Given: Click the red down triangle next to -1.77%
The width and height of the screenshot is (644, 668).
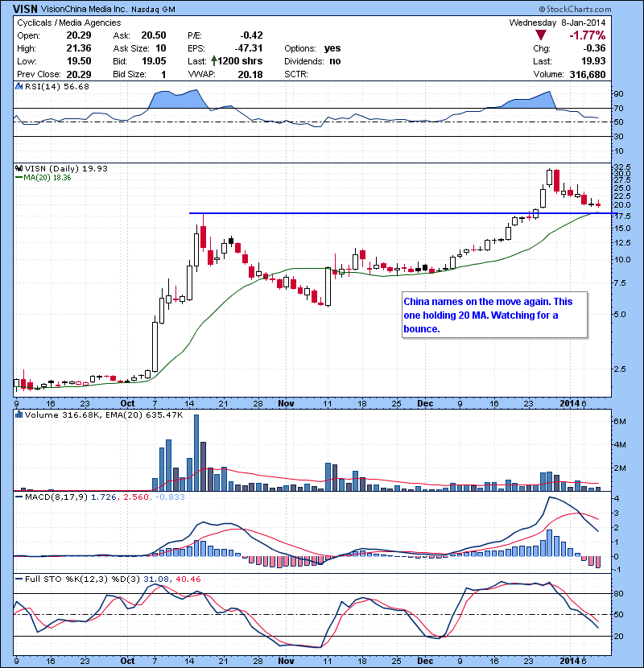Looking at the screenshot, I should (x=541, y=35).
